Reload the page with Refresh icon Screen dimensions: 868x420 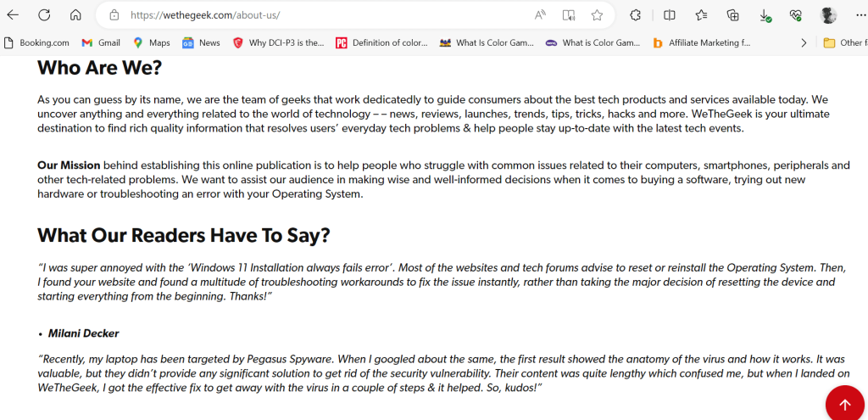(x=44, y=15)
